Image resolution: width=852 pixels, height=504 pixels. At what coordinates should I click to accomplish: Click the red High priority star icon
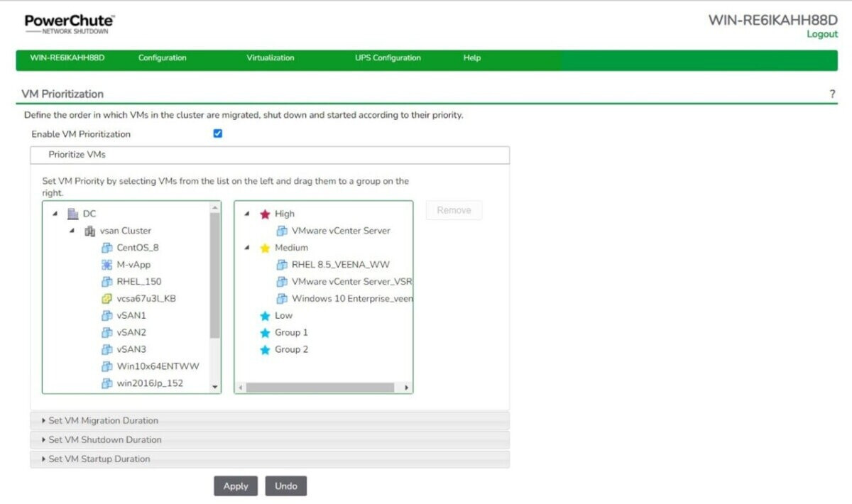tap(265, 214)
